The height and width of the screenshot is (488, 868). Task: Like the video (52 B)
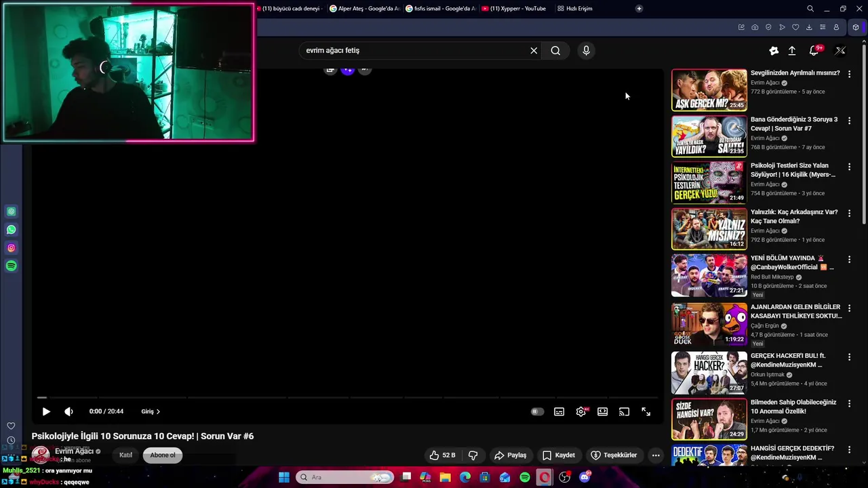coord(442,455)
